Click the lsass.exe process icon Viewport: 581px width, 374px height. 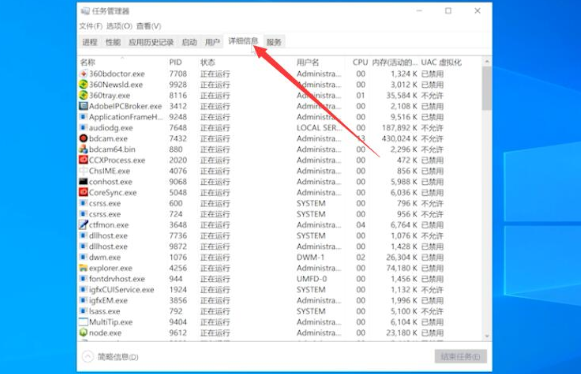pyautogui.click(x=83, y=311)
